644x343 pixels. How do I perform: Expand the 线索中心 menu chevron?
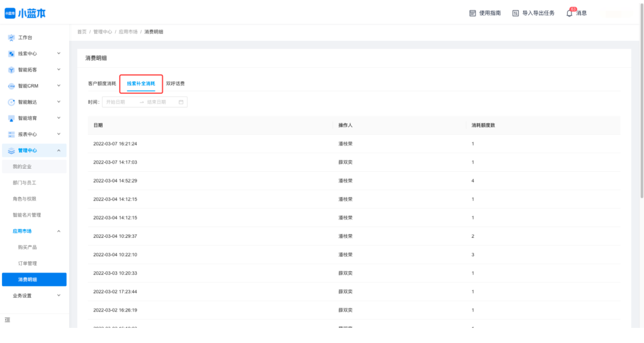(x=58, y=53)
